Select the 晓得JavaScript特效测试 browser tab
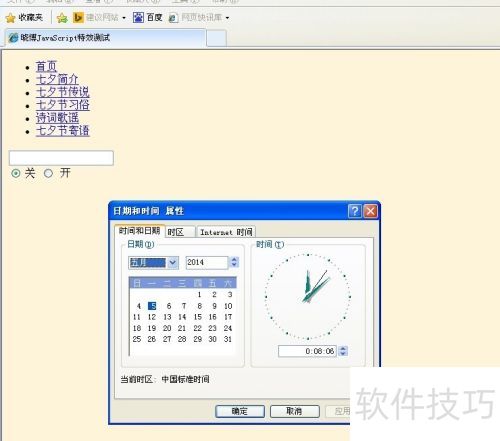The height and width of the screenshot is (441, 500). coord(106,38)
